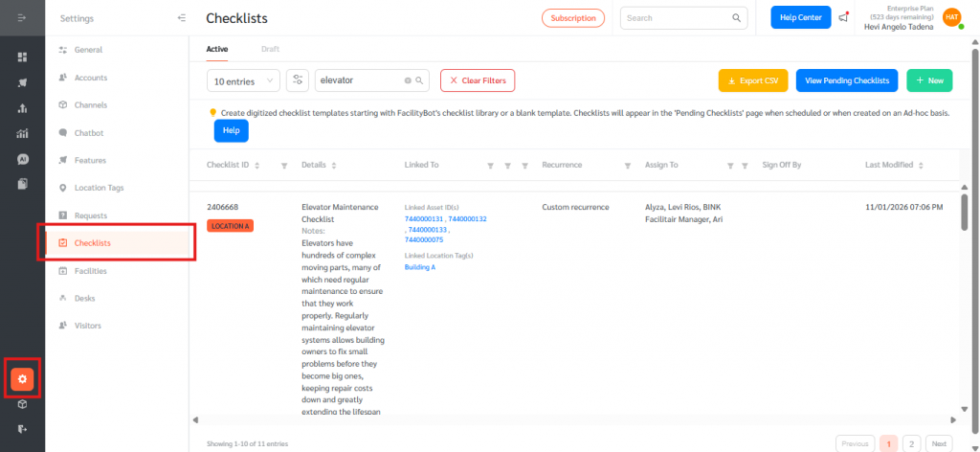Click the announcements megaphone icon
This screenshot has height=452, width=980.
[843, 18]
